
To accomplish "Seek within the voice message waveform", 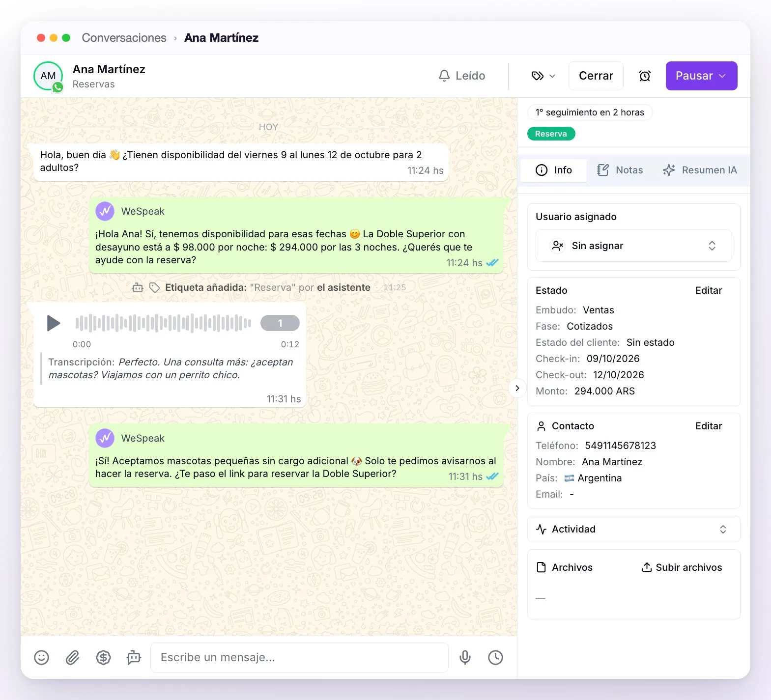I will 163,323.
